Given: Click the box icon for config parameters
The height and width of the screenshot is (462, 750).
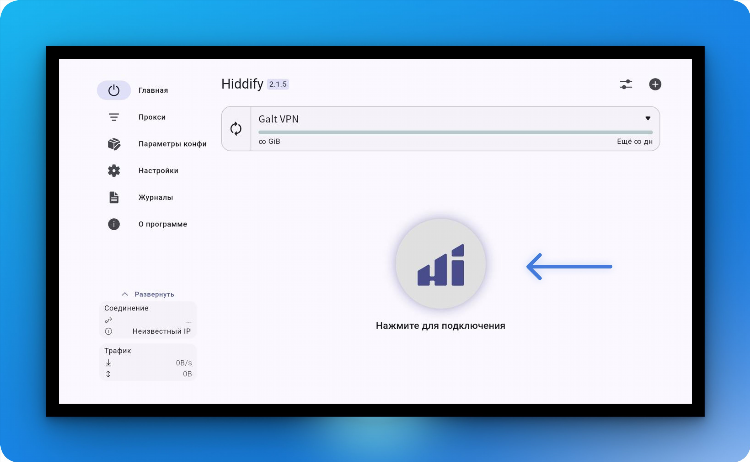Looking at the screenshot, I should pyautogui.click(x=113, y=144).
